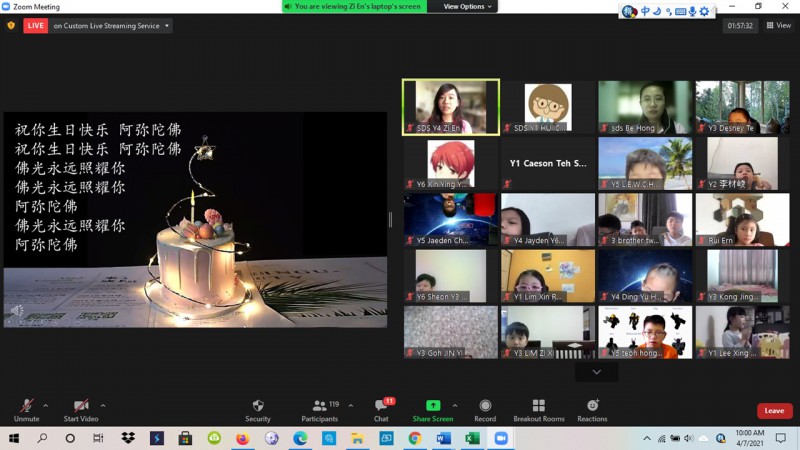Unmute the microphone
800x450 pixels.
(x=26, y=410)
